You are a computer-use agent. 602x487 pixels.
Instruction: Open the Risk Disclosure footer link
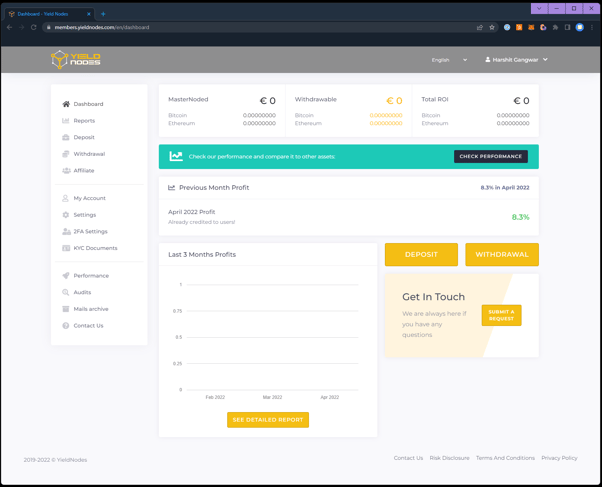click(x=449, y=458)
